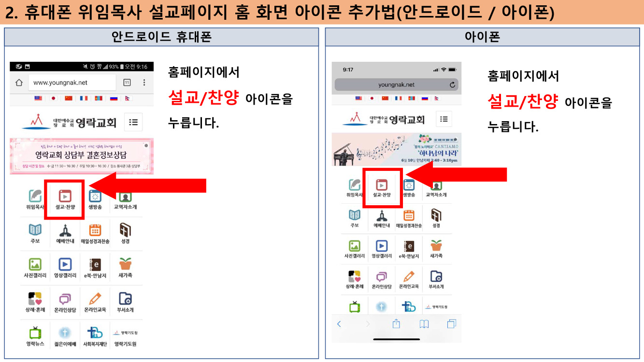Tap Safari share icon on iPhone
Screen dimensions: 644x362
click(x=396, y=323)
